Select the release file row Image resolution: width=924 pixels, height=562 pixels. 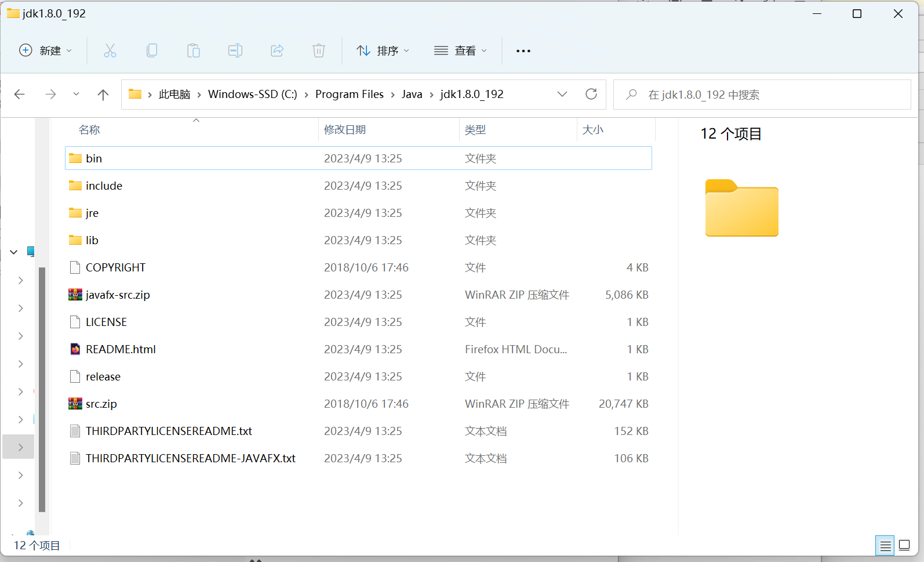coord(358,376)
